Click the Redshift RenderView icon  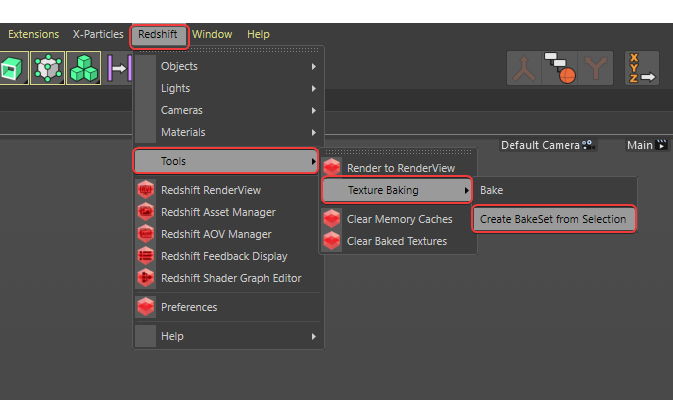pyautogui.click(x=146, y=190)
